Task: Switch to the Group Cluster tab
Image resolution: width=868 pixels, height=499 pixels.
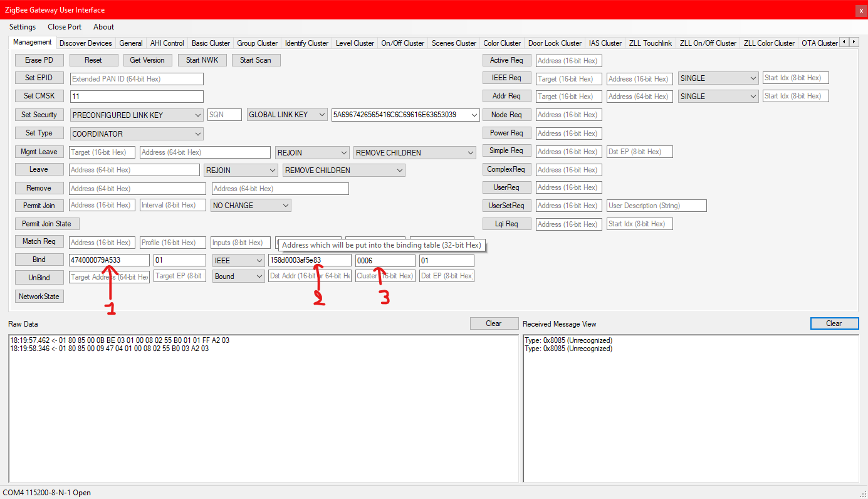Action: click(258, 43)
